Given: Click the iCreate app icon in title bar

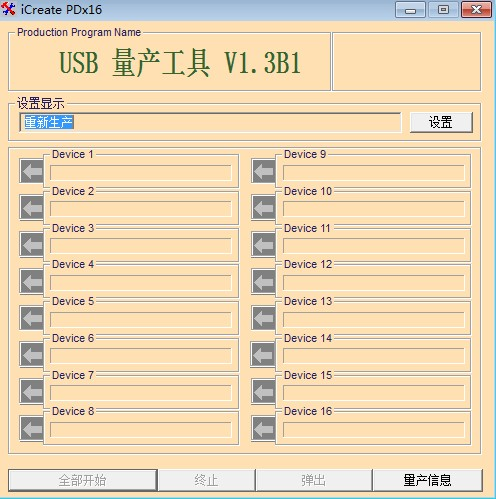Looking at the screenshot, I should tap(8, 9).
